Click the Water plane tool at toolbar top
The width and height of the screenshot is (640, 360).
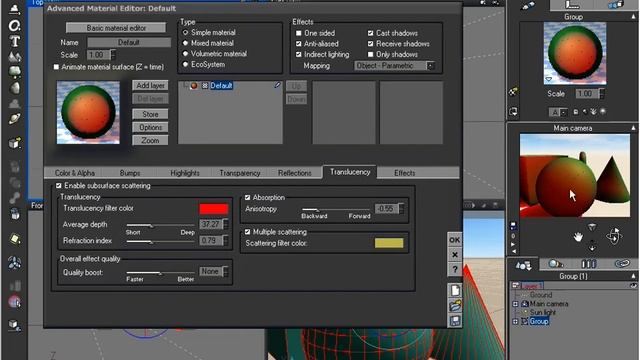(x=15, y=9)
